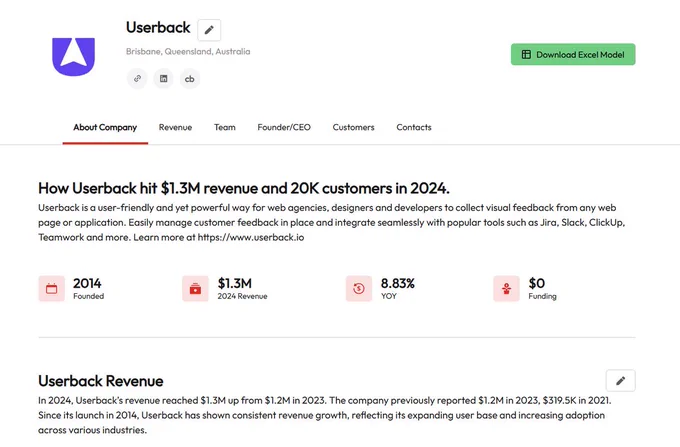
Task: Click the Download Excel Model button
Action: 573,54
